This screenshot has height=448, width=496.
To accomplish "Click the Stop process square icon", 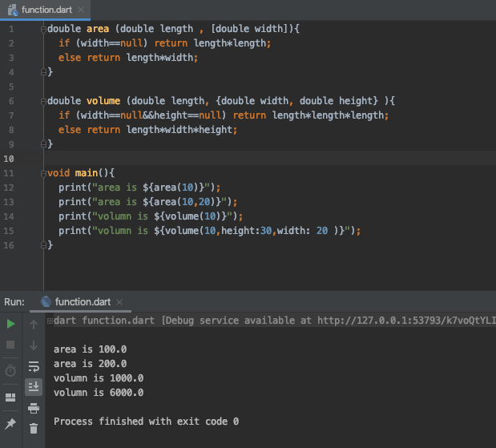I will [x=10, y=345].
